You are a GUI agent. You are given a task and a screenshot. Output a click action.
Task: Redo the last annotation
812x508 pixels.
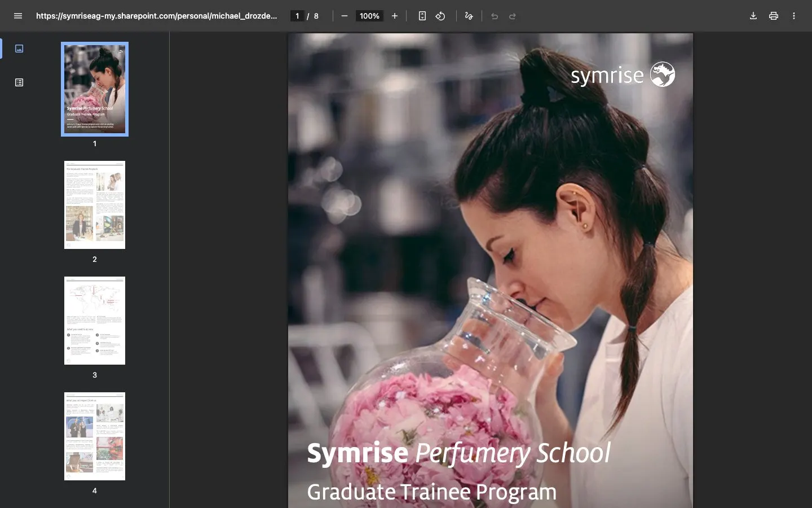click(x=513, y=16)
